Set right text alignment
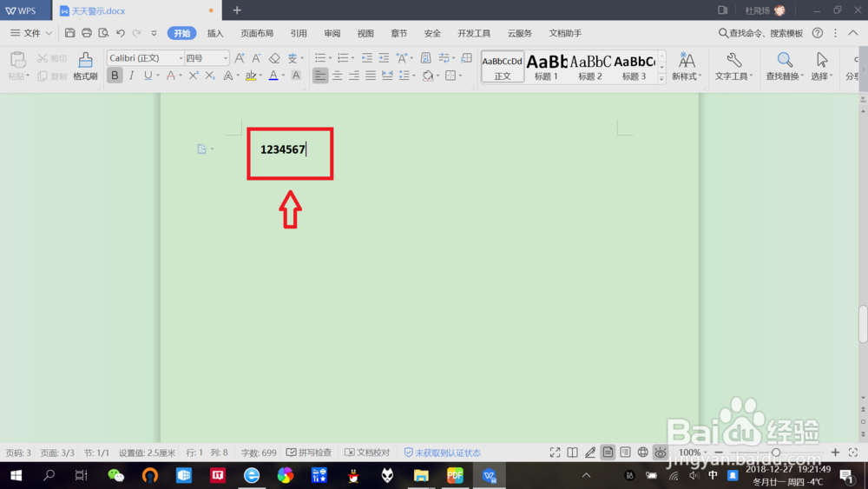 click(x=354, y=76)
